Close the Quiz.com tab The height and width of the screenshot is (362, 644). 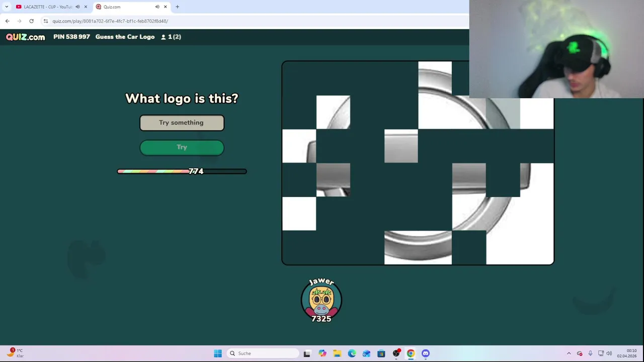point(165,7)
